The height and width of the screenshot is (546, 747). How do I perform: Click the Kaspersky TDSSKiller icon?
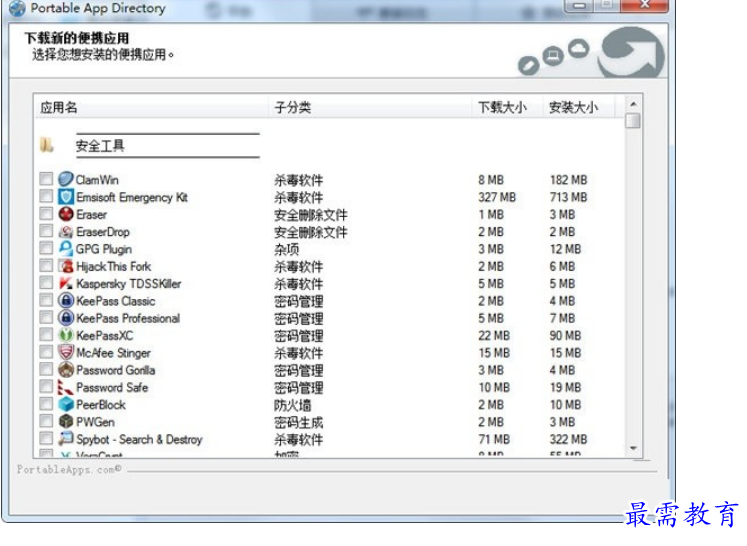[x=66, y=283]
